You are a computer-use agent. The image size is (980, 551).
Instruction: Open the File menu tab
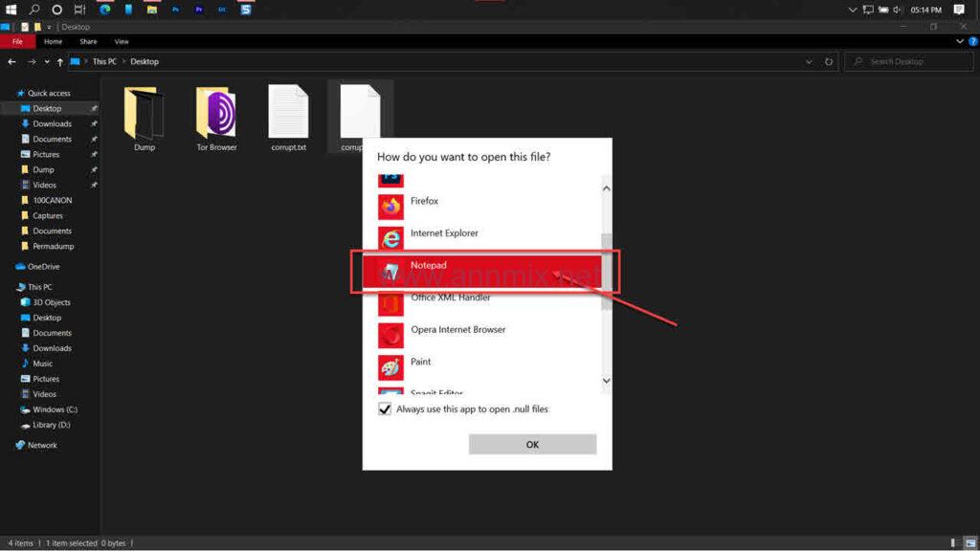click(x=17, y=42)
